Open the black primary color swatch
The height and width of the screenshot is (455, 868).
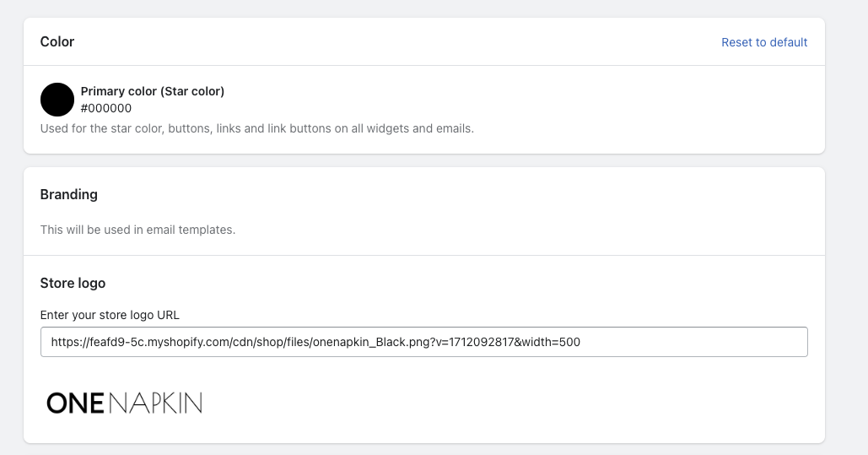tap(57, 100)
